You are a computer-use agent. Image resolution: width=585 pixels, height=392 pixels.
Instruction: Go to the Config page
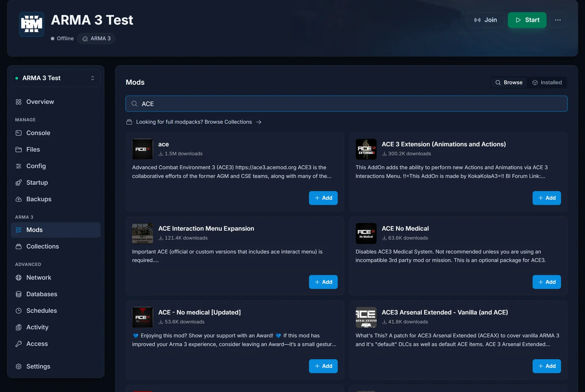(56, 166)
